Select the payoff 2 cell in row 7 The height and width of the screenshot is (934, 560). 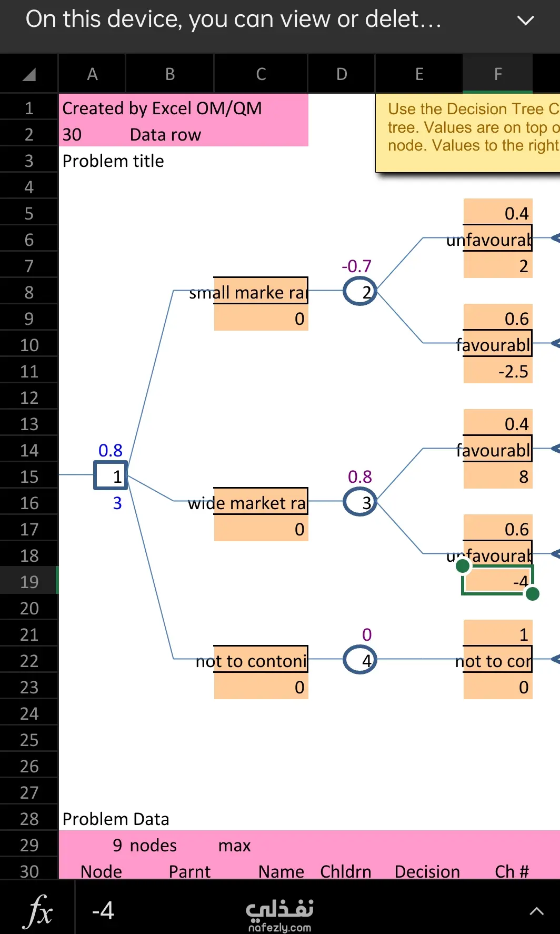[498, 265]
